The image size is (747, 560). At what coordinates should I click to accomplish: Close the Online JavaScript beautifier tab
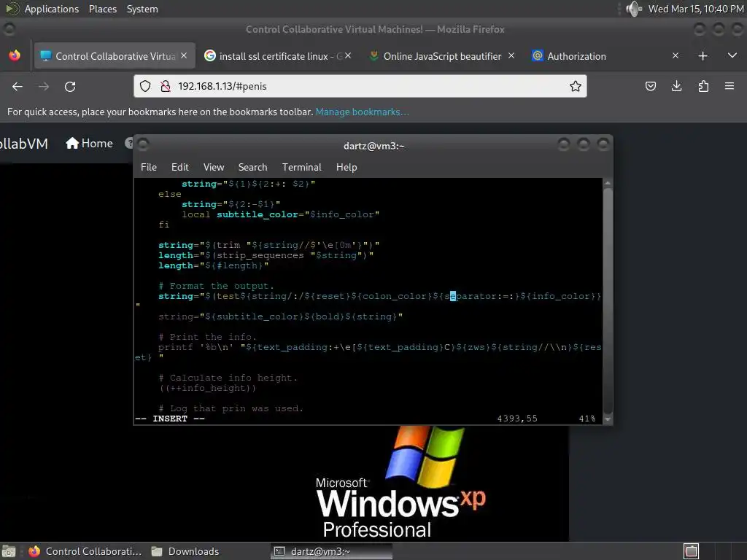coord(511,55)
